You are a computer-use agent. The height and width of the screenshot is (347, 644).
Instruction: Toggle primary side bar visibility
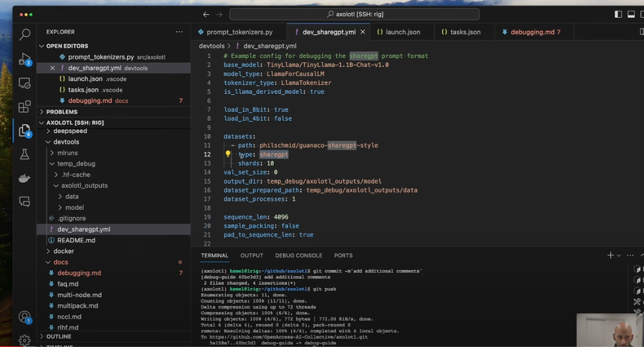[x=618, y=14]
